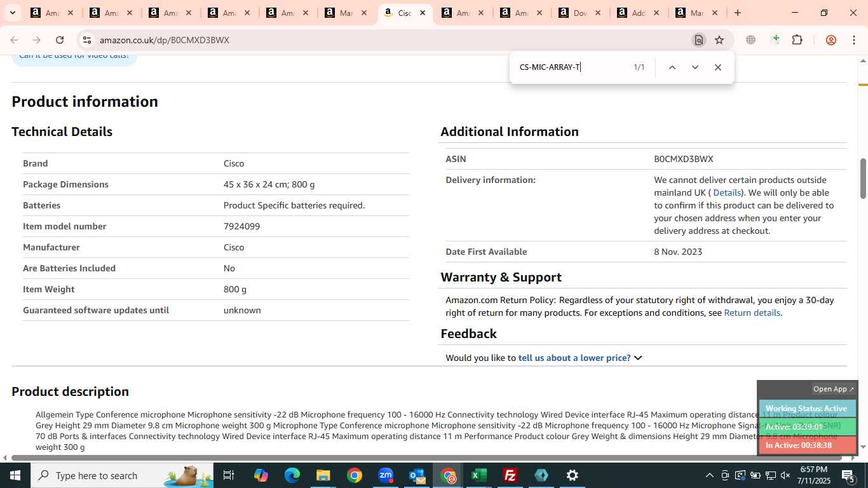Open a new browser tab
The height and width of the screenshot is (488, 868).
pos(738,13)
